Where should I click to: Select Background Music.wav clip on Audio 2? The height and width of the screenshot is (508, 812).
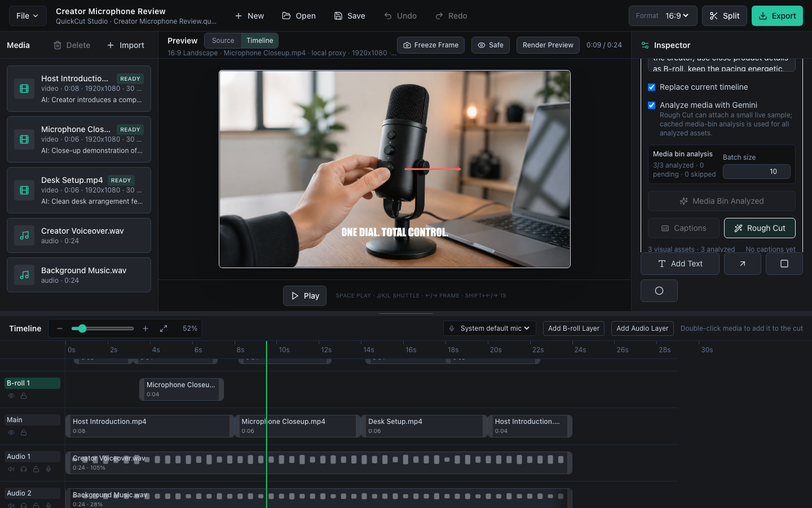tap(319, 498)
